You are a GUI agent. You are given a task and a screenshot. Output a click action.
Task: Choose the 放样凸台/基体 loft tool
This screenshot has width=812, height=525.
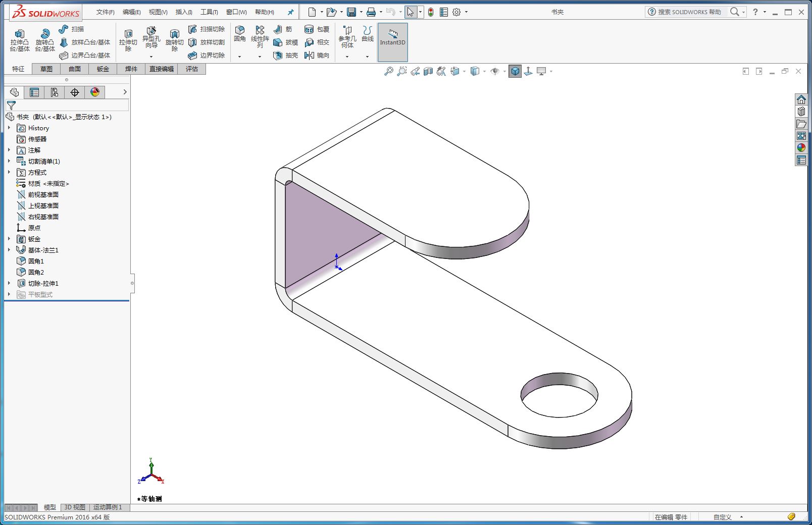click(x=84, y=42)
